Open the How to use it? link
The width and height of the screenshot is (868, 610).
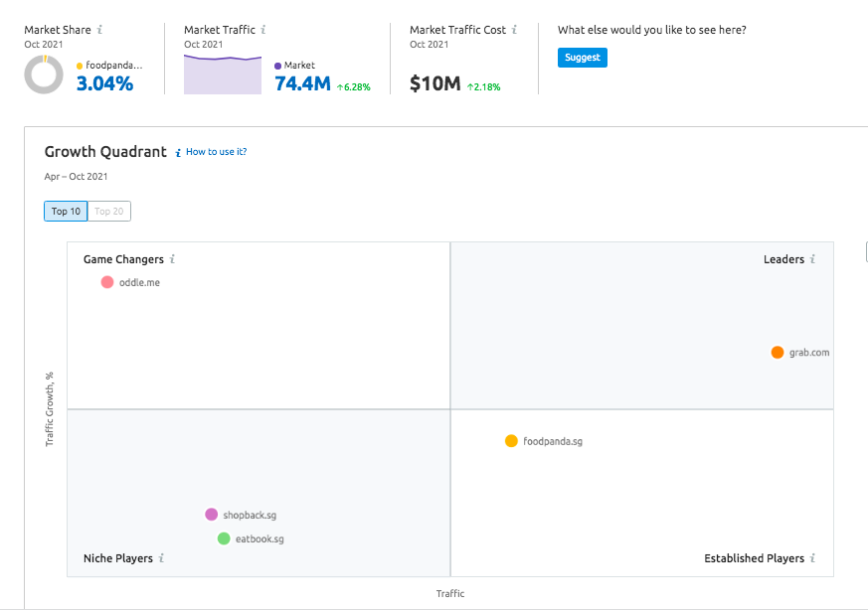[217, 152]
